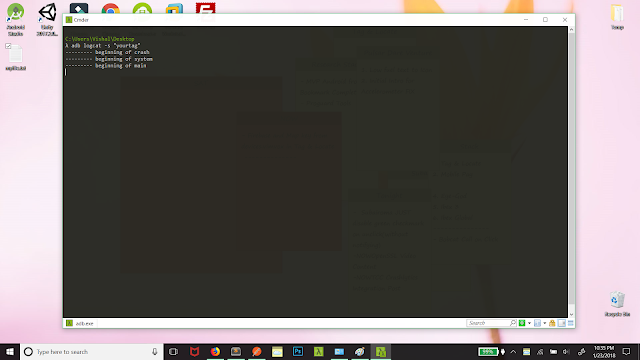
Task: Click the scrollbar down arrow in Cmder
Action: (571, 314)
